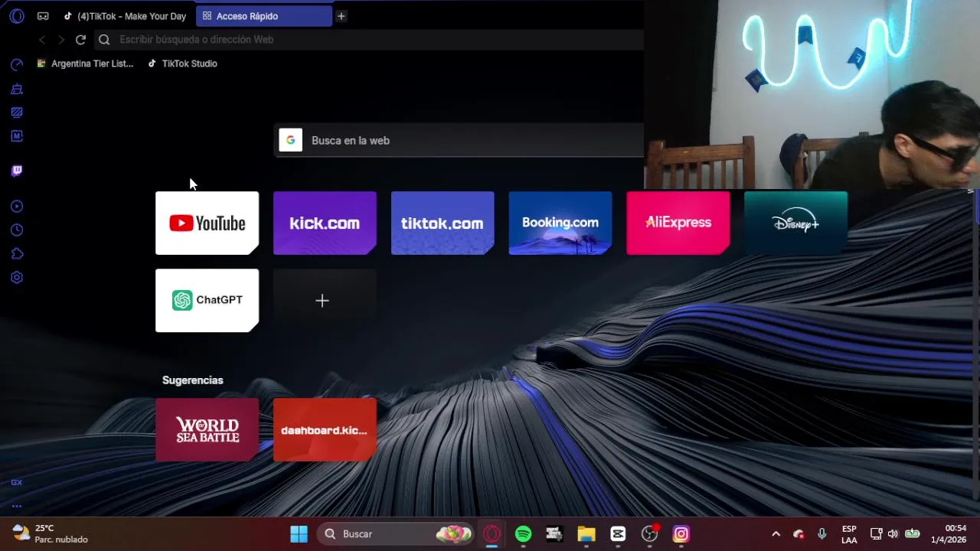Open Spotify from the taskbar
980x551 pixels.
coord(524,534)
